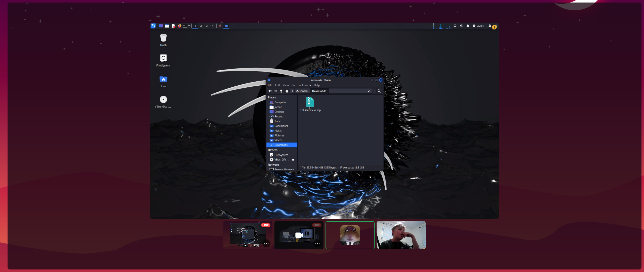The width and height of the screenshot is (644, 272).
Task: Open the Bookmarks menu
Action: tap(304, 85)
